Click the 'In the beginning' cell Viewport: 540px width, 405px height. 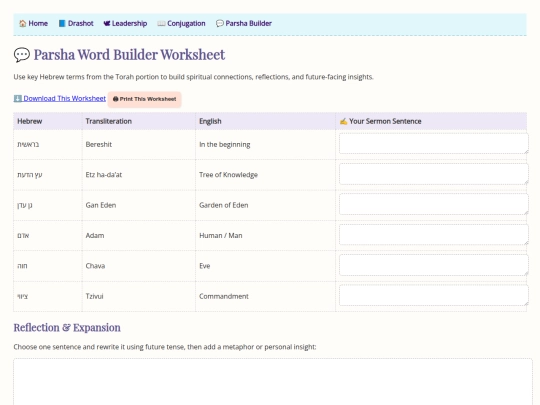point(266,145)
